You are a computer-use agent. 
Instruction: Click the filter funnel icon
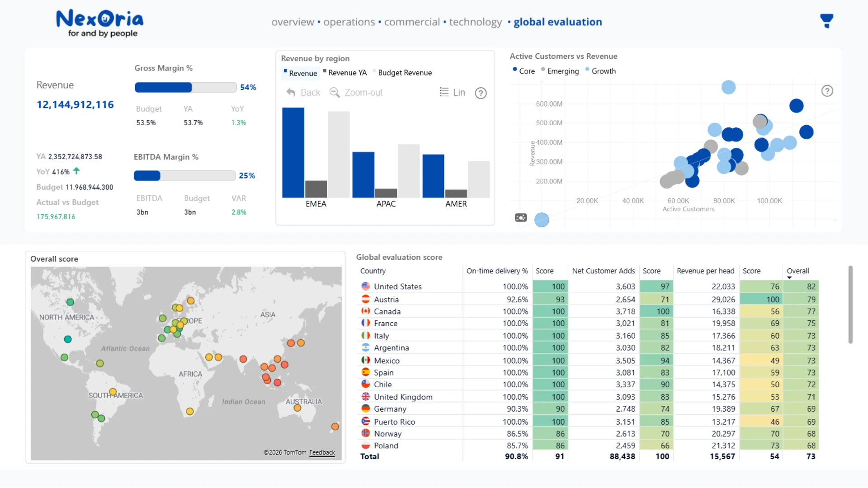point(826,21)
